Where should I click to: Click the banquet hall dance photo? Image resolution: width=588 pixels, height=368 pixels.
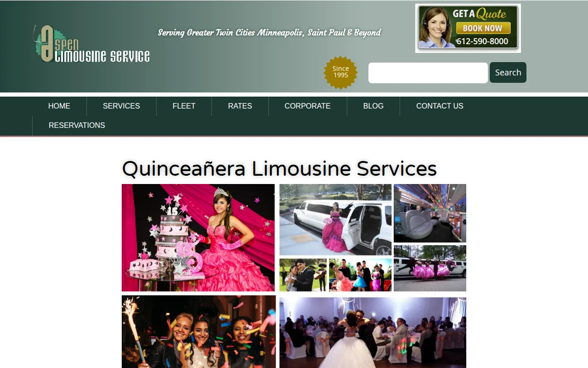(x=373, y=332)
